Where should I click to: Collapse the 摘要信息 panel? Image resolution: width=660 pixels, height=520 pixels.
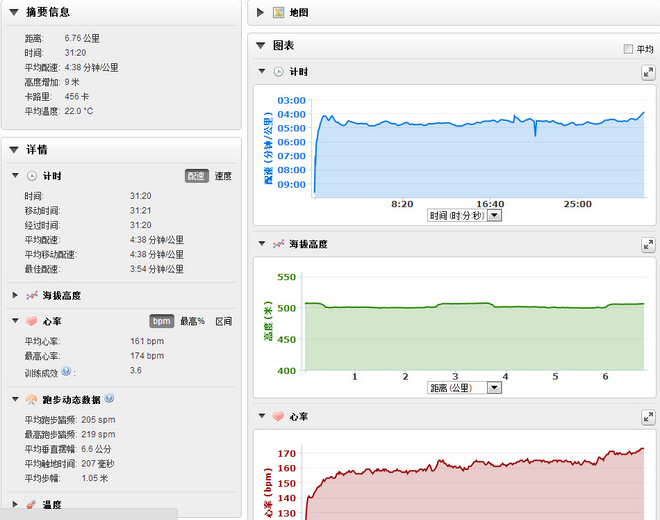(x=14, y=11)
